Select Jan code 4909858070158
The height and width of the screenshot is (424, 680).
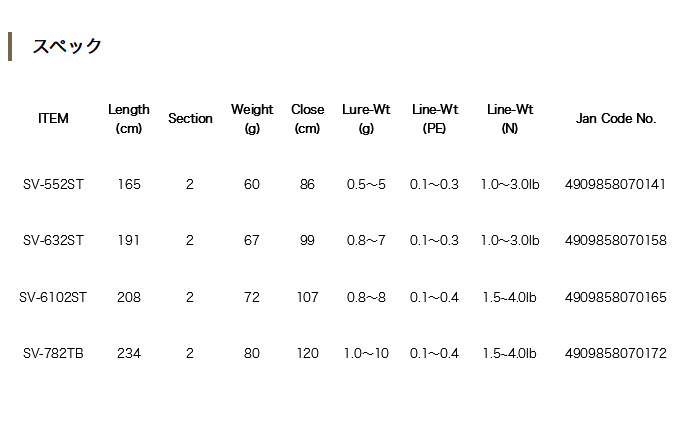[x=615, y=240]
